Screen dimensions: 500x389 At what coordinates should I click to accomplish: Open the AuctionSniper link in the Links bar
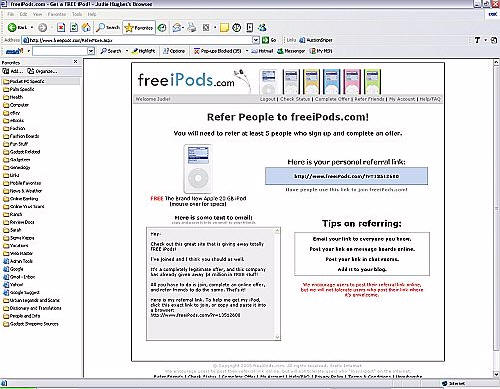tap(315, 40)
